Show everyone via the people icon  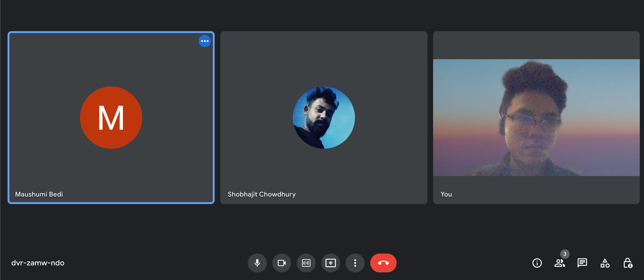coord(559,263)
